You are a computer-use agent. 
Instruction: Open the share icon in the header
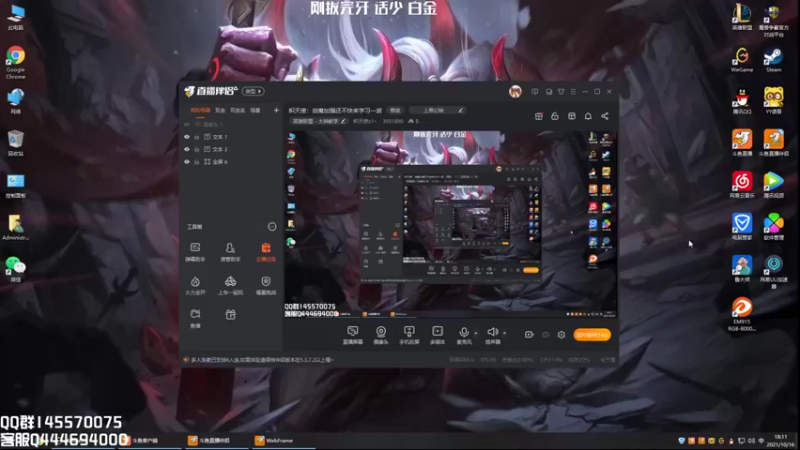(x=605, y=116)
